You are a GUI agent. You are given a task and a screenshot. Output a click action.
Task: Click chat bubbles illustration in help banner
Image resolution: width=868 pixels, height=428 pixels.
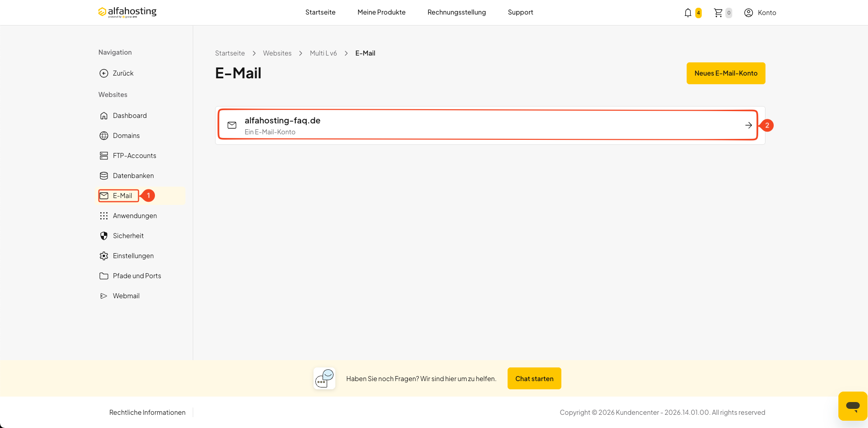tap(324, 378)
